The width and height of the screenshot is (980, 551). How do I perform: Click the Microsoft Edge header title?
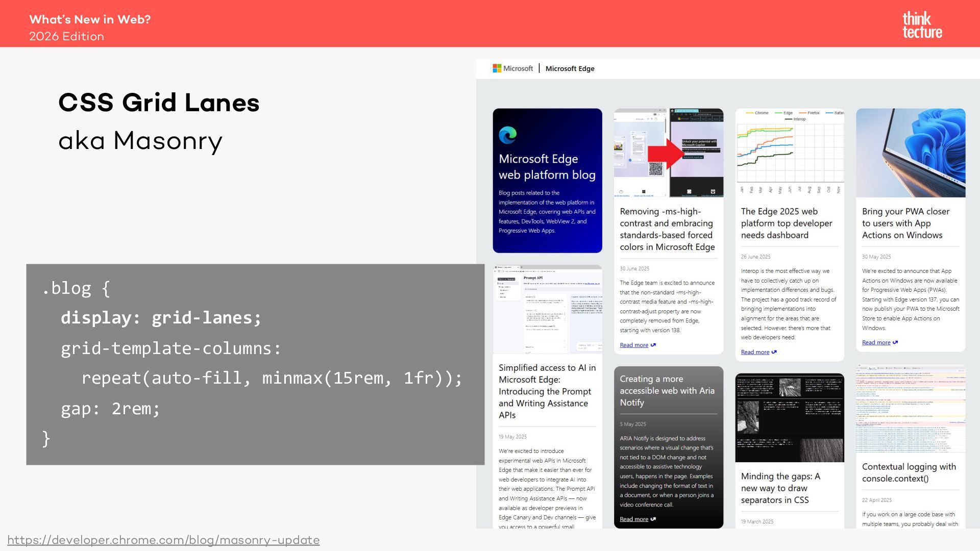[570, 68]
